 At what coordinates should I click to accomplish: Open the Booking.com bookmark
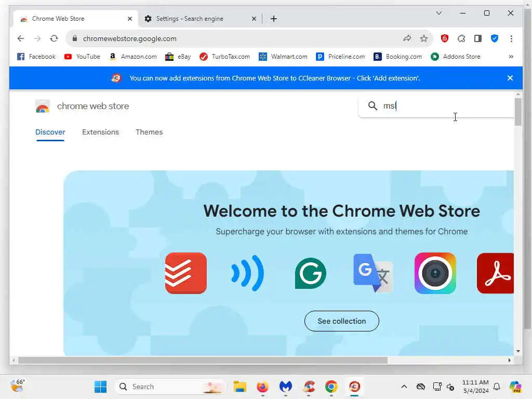(397, 57)
